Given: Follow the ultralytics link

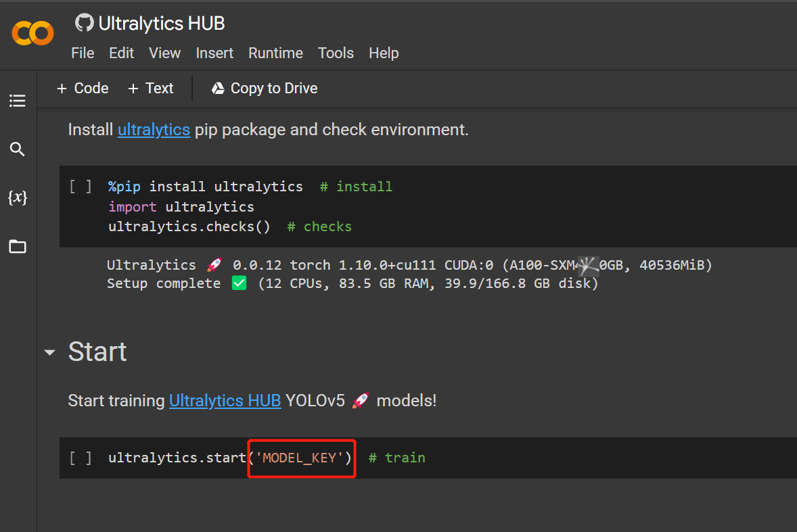Looking at the screenshot, I should [154, 130].
